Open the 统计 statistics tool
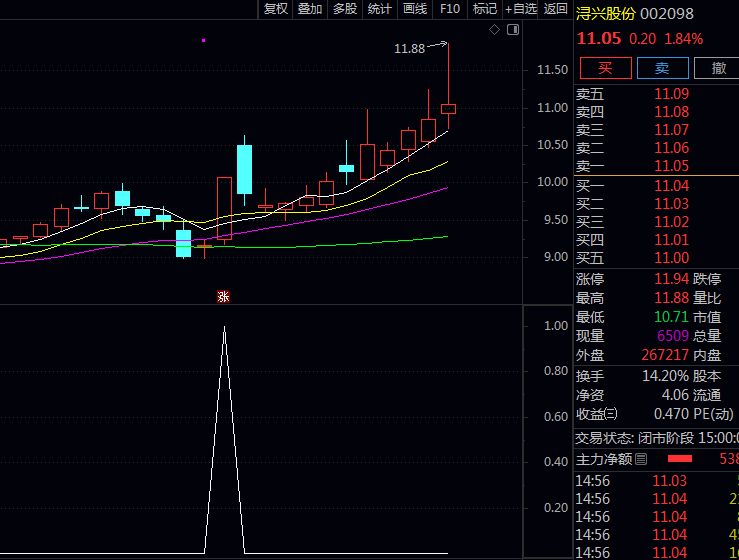 point(380,9)
